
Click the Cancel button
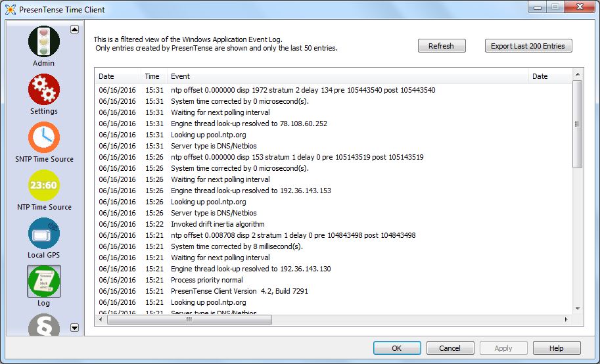[x=450, y=348]
